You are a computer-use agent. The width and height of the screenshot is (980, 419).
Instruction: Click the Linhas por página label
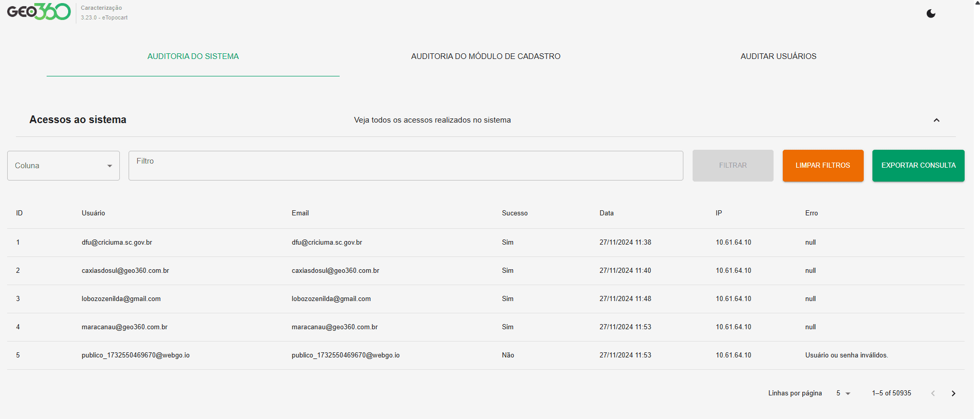coord(795,393)
